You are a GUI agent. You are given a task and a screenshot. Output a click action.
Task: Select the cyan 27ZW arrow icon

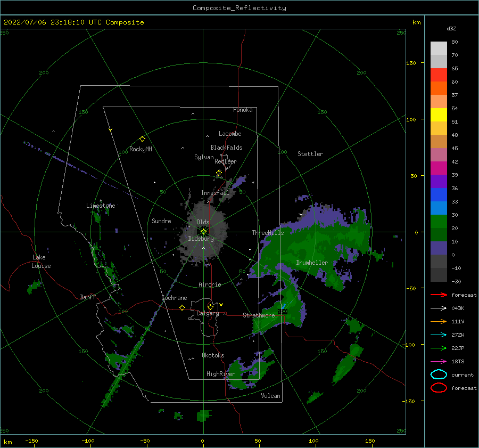tap(439, 335)
